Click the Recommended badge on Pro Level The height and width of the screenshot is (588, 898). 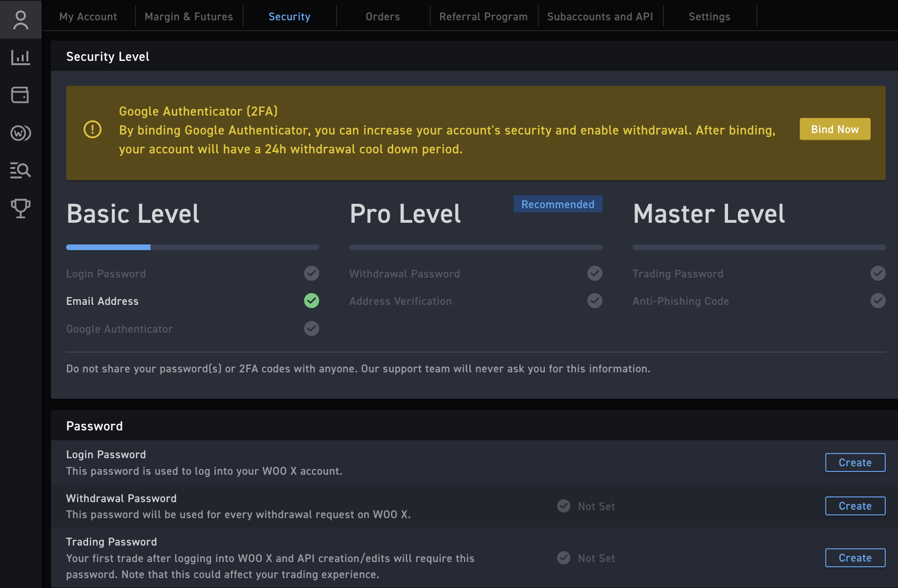tap(558, 204)
